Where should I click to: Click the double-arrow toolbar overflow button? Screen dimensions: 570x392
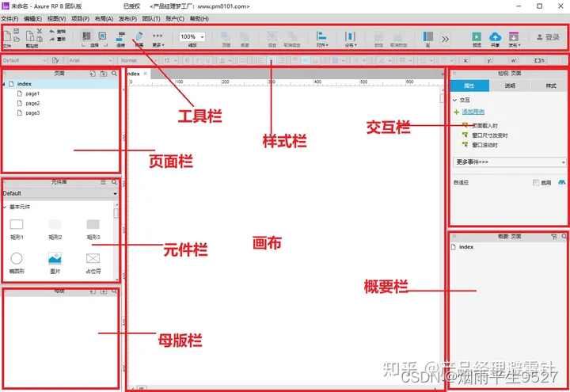(x=445, y=39)
